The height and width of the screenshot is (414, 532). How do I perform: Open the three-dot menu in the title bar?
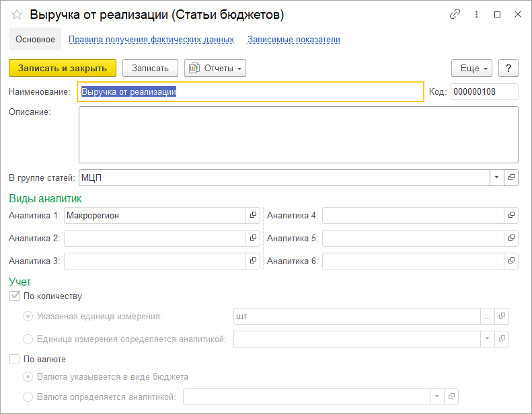pos(476,14)
